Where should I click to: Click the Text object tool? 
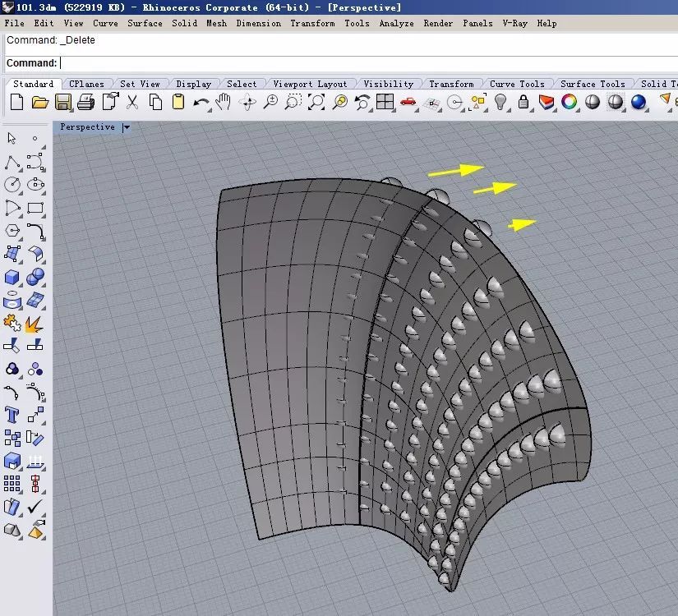tap(12, 414)
